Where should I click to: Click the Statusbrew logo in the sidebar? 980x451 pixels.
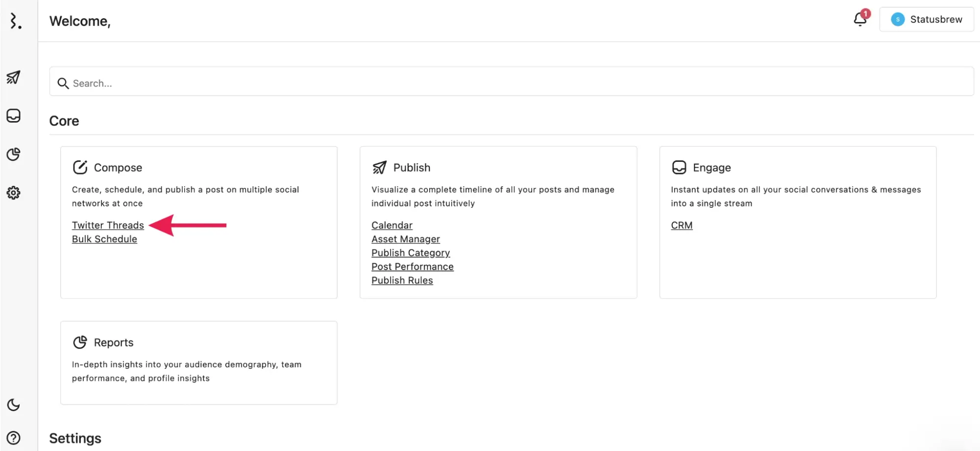tap(16, 21)
